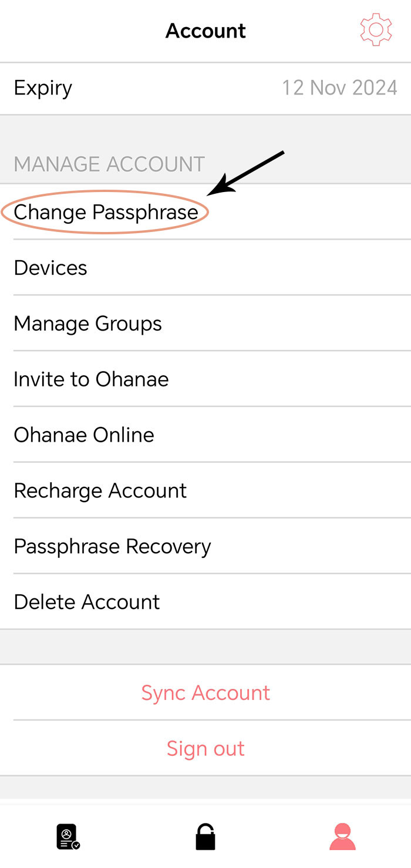Select the red profile person icon
This screenshot has height=868, width=411.
coord(343,837)
